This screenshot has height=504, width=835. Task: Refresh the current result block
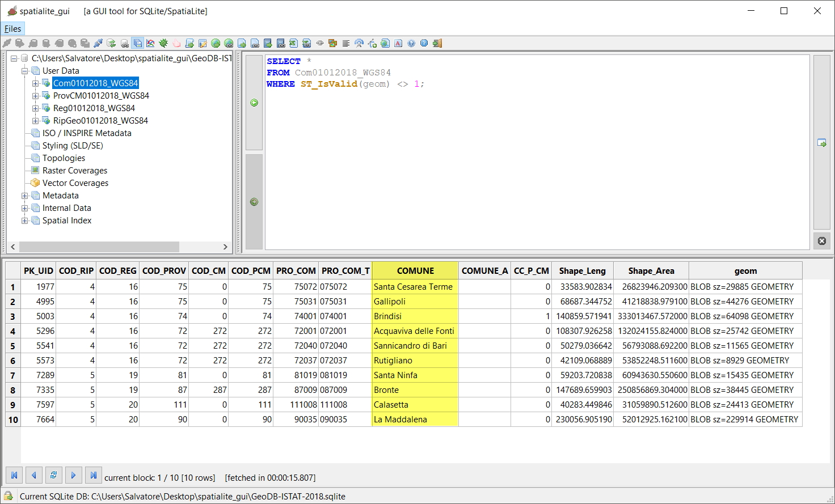(53, 475)
